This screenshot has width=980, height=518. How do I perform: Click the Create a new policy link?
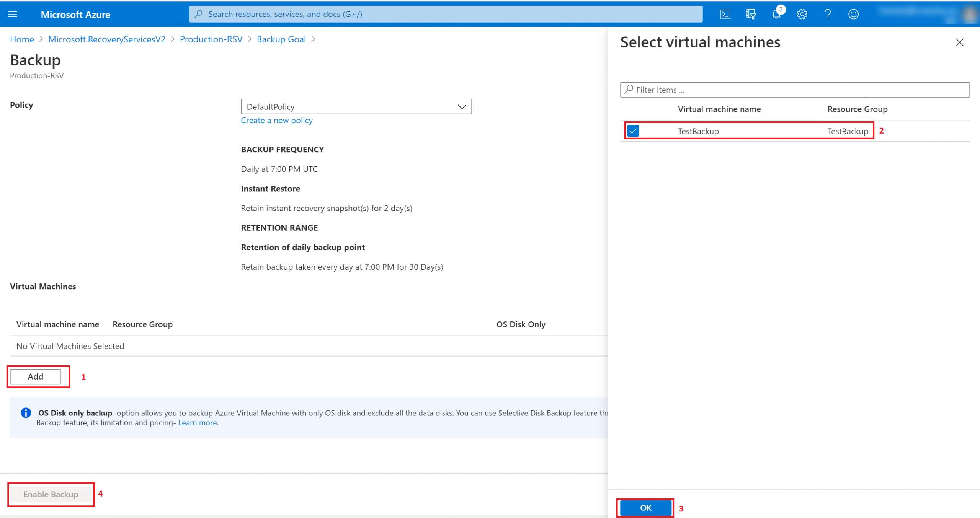[x=277, y=120]
